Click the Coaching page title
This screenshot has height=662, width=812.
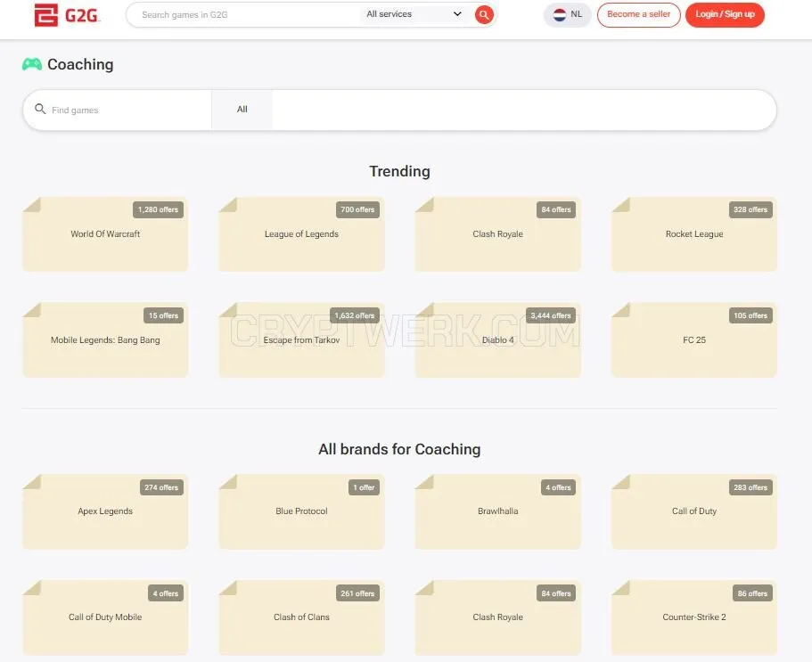tap(80, 64)
